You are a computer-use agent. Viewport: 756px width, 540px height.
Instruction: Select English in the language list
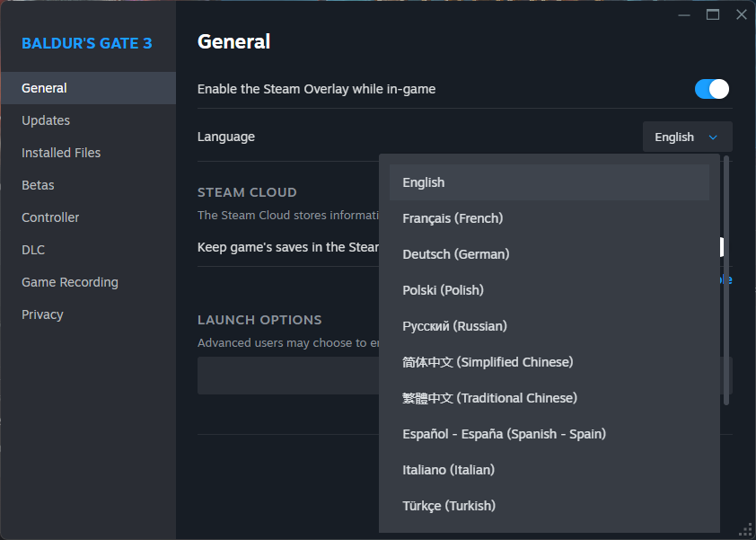click(x=549, y=182)
